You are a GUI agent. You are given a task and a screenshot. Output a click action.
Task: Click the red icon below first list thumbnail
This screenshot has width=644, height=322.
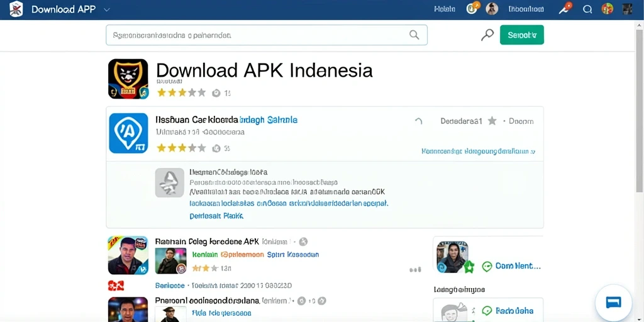coord(116,285)
